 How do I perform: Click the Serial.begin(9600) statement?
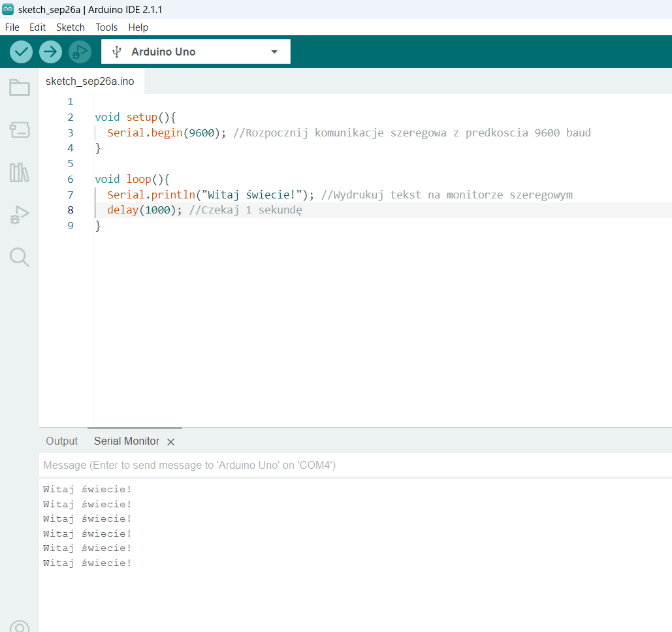(167, 133)
